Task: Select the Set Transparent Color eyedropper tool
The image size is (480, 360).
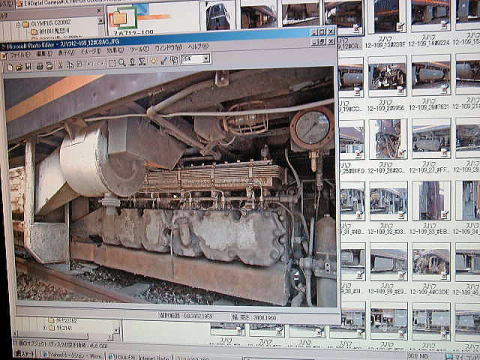Action: pos(164,60)
